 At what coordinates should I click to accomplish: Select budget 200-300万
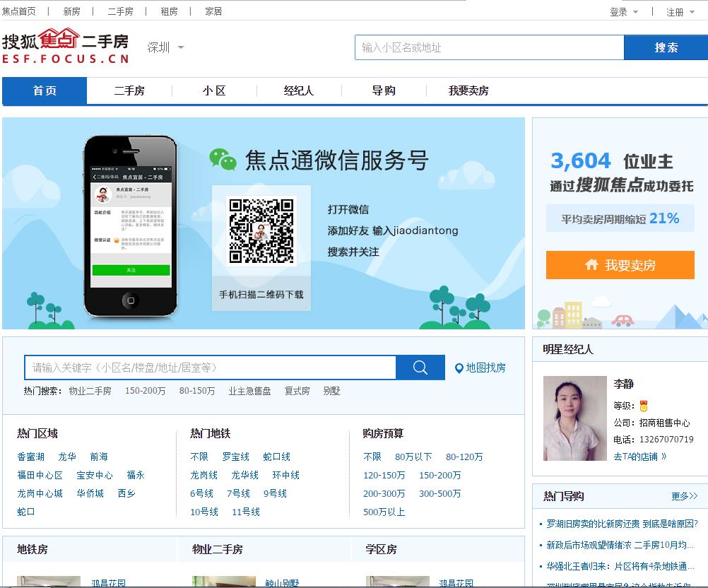coord(384,493)
